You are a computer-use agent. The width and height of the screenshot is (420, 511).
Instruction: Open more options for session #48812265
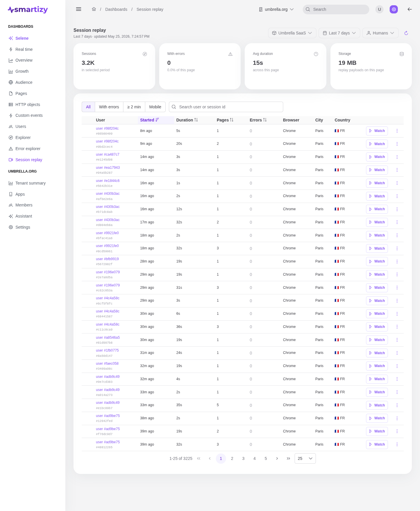tap(397, 444)
